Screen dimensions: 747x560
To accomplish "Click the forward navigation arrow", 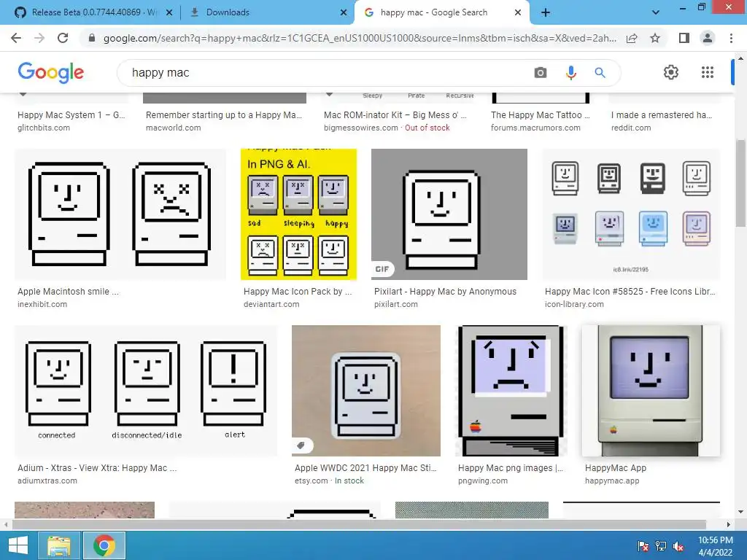I will tap(39, 38).
